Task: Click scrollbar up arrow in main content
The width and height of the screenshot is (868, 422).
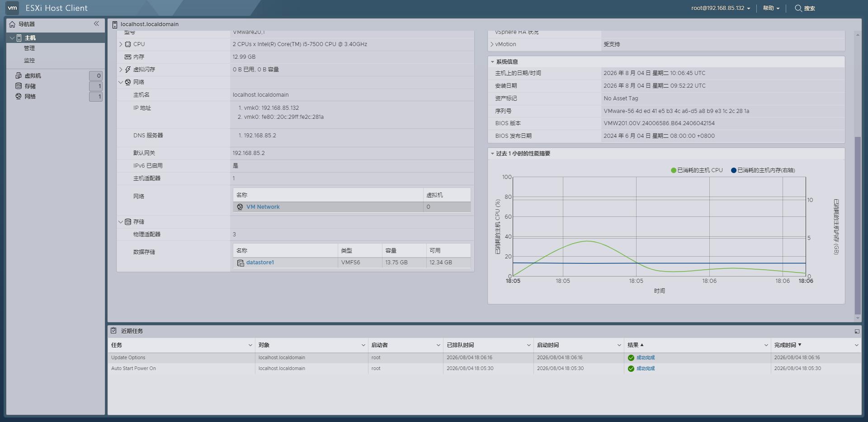Action: 858,34
